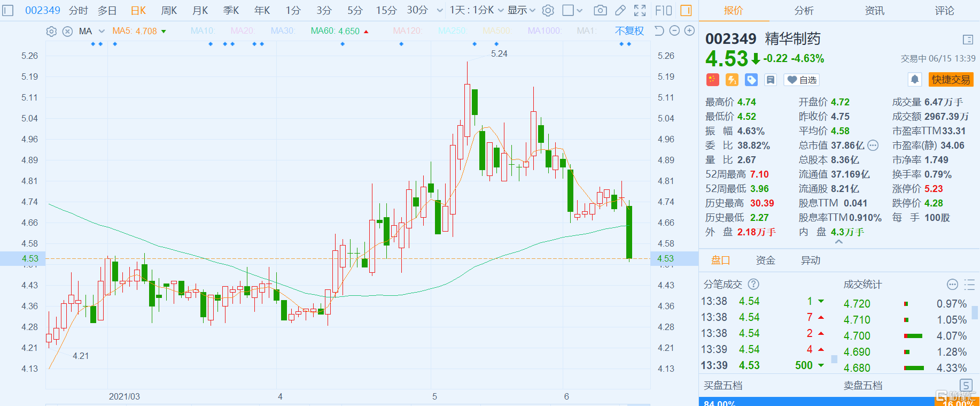Viewport: 980px width, 406px height.
Task: Click the level 5 depth icon
Action: click(x=966, y=385)
